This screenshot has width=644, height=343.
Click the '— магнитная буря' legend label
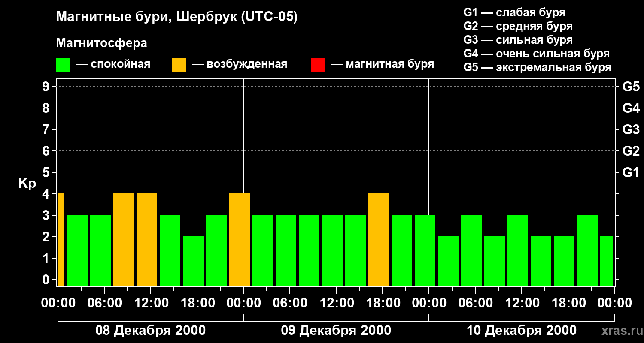(x=383, y=64)
